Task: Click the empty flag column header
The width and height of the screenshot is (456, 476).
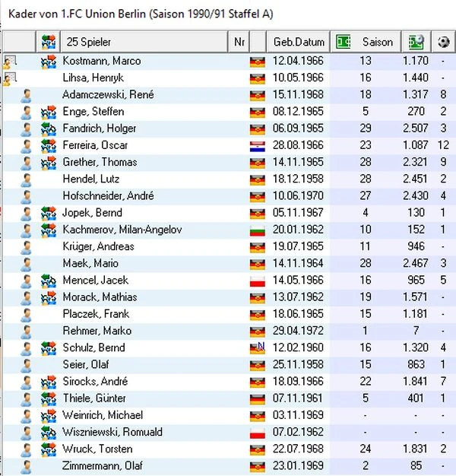Action: pyautogui.click(x=258, y=42)
